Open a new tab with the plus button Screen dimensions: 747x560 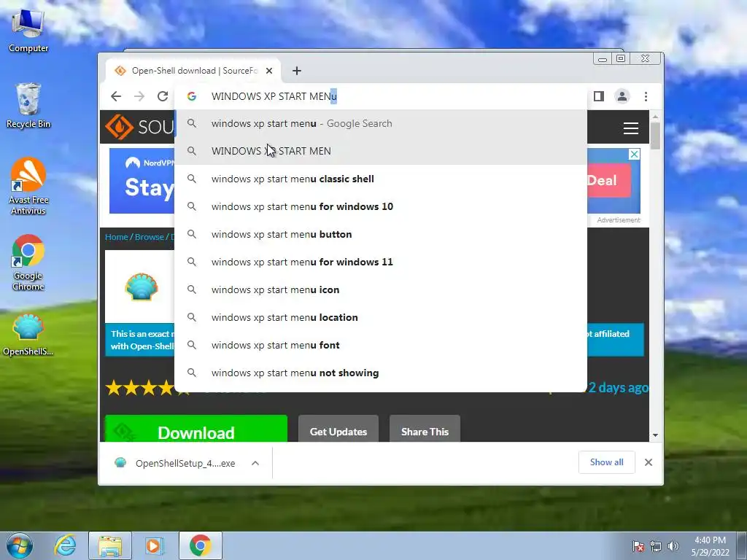tap(297, 71)
